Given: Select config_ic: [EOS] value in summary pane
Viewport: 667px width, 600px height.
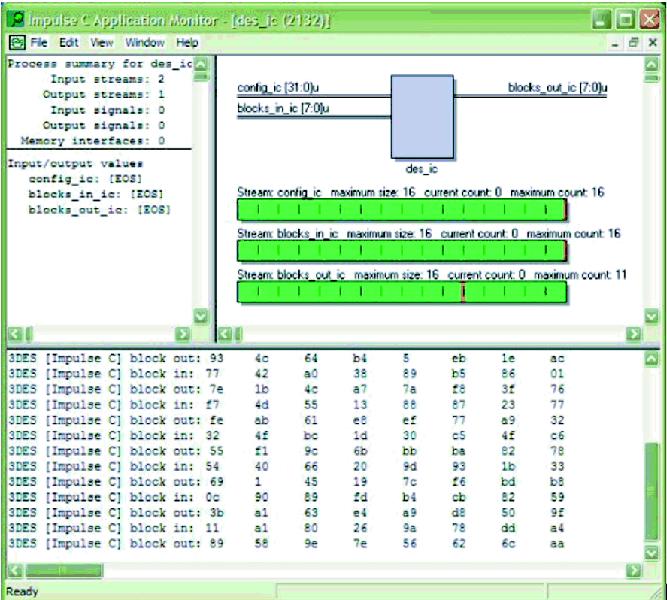Looking at the screenshot, I should (x=89, y=177).
